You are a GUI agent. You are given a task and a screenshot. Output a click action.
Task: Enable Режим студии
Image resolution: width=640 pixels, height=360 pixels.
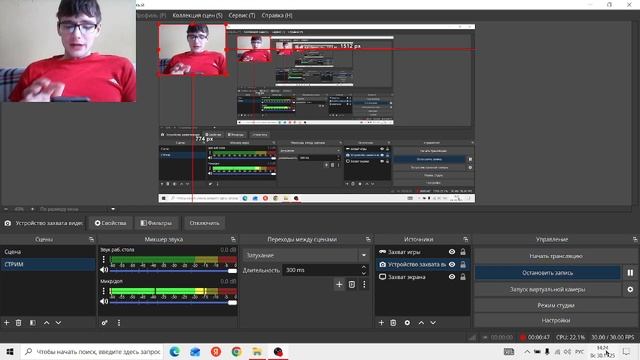(556, 305)
